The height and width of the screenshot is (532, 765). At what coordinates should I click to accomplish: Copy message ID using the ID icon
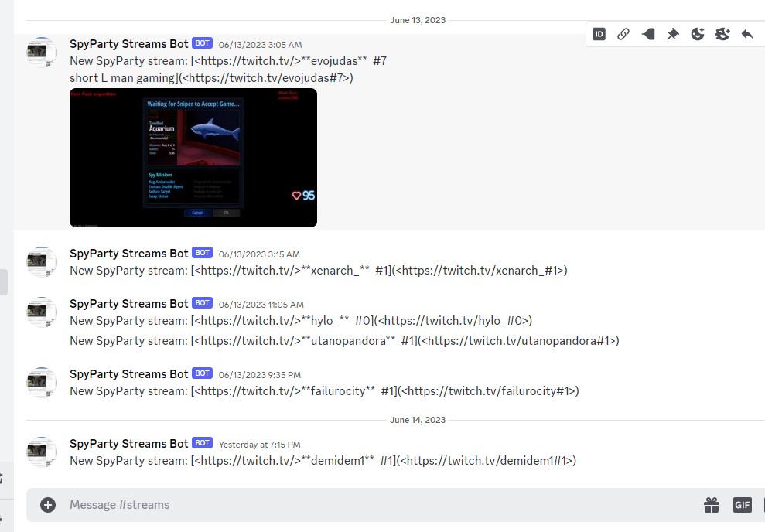coord(599,34)
